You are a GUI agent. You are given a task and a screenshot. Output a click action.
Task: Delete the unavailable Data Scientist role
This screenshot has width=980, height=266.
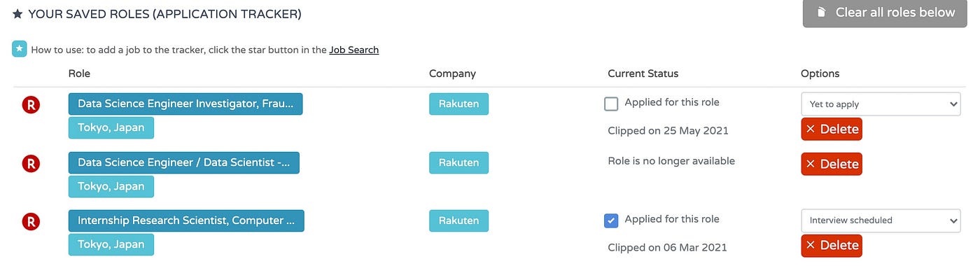point(832,164)
